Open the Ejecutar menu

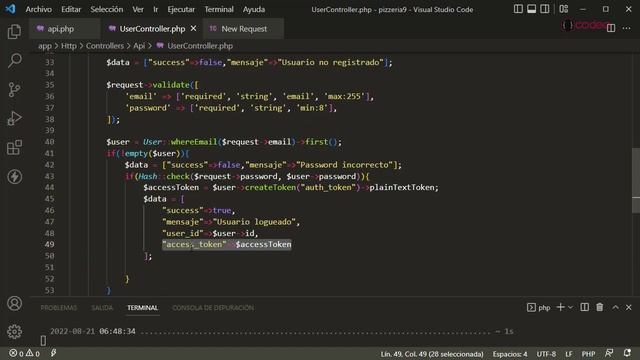pos(181,9)
